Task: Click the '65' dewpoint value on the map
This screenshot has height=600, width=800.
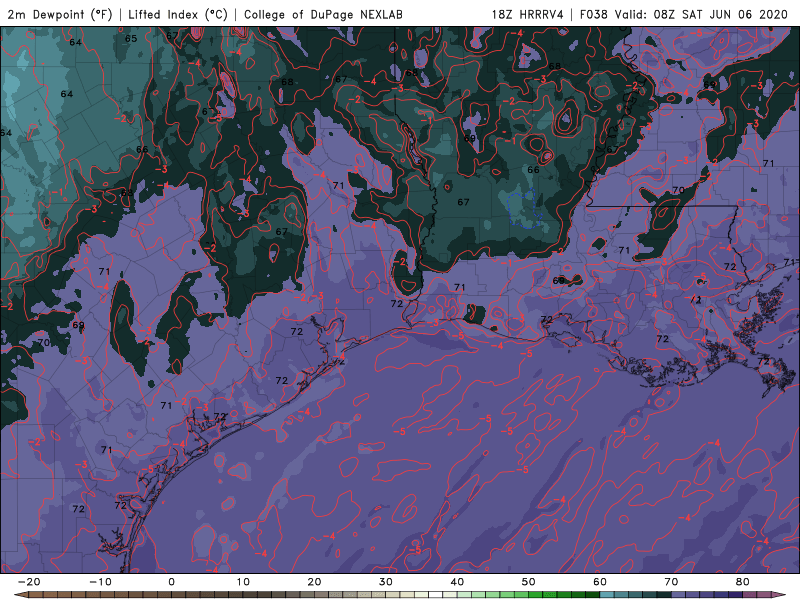Action: [131, 38]
